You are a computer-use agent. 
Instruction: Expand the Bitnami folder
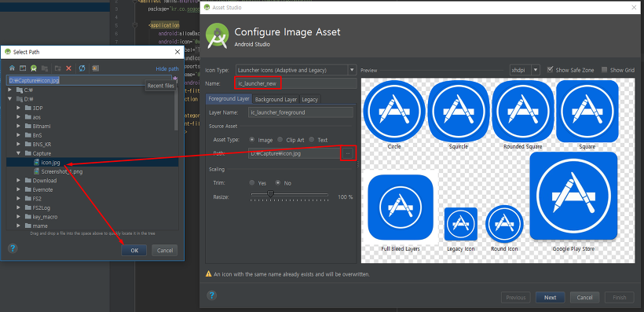pyautogui.click(x=19, y=127)
